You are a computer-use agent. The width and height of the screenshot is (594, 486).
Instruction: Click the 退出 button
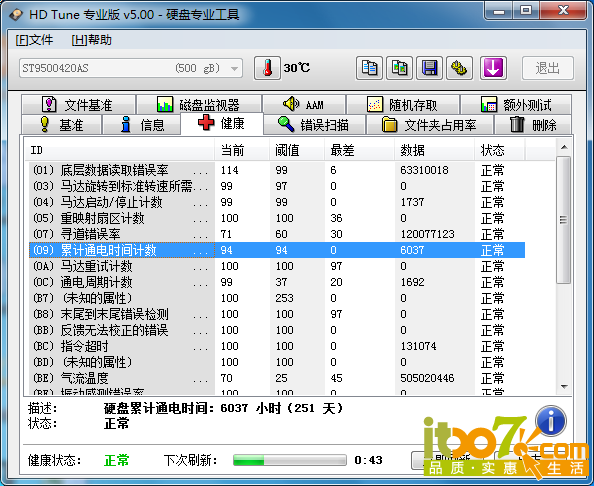click(x=548, y=68)
